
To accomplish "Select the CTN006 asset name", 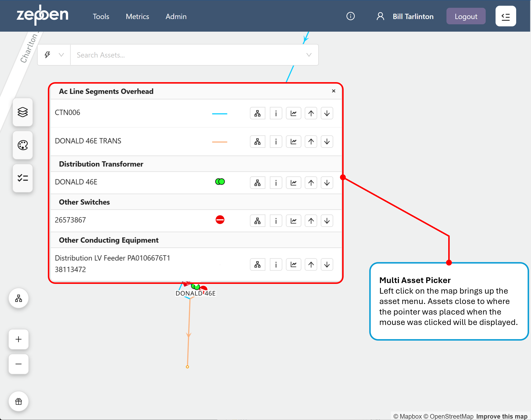I will [x=67, y=113].
